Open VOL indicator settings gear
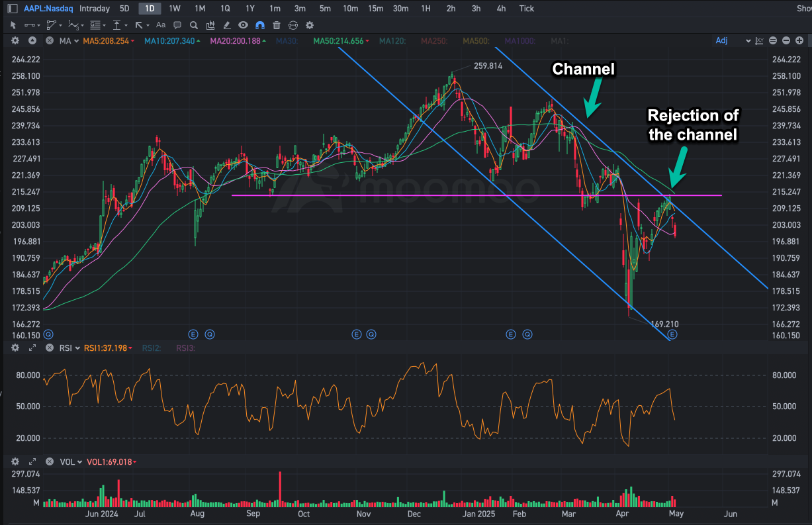812x525 pixels. pos(15,461)
